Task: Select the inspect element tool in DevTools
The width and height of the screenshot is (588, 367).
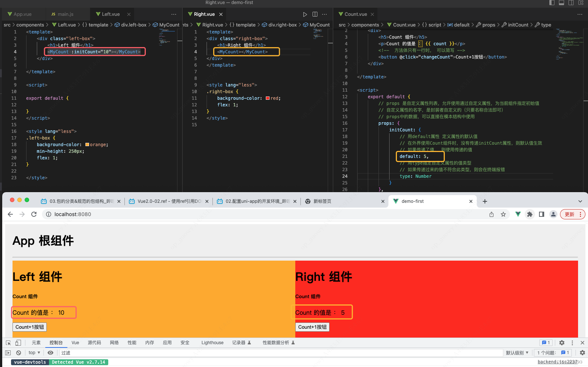Action: pyautogui.click(x=8, y=343)
